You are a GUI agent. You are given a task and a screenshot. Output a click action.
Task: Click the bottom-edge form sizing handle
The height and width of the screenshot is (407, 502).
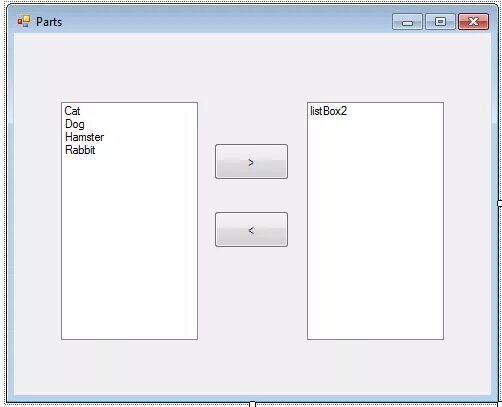tap(252, 404)
